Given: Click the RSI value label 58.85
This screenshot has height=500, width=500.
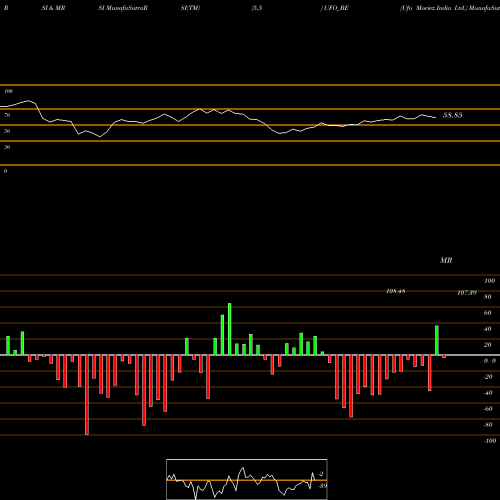Looking at the screenshot, I should coord(452,115).
